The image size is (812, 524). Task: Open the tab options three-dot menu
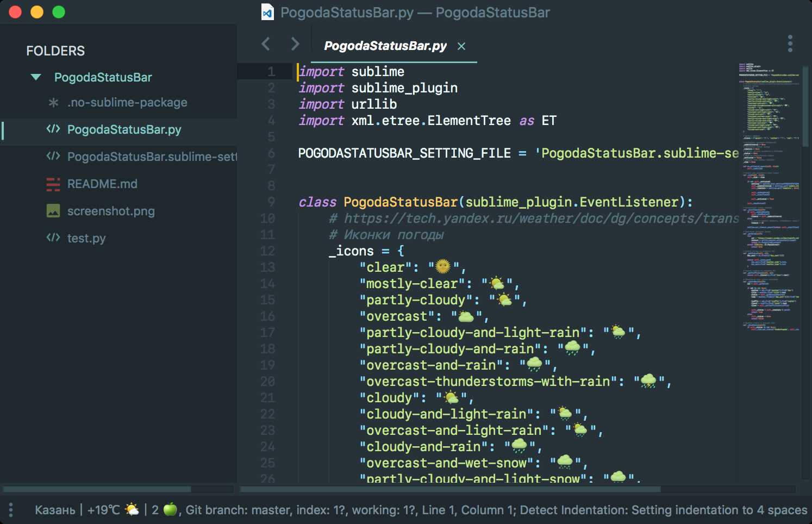(790, 43)
